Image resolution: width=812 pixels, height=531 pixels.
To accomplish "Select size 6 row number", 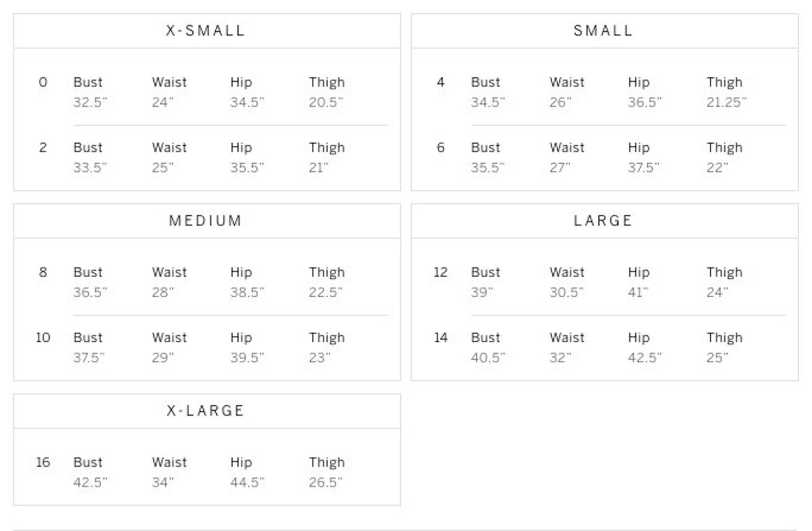I will [x=440, y=148].
